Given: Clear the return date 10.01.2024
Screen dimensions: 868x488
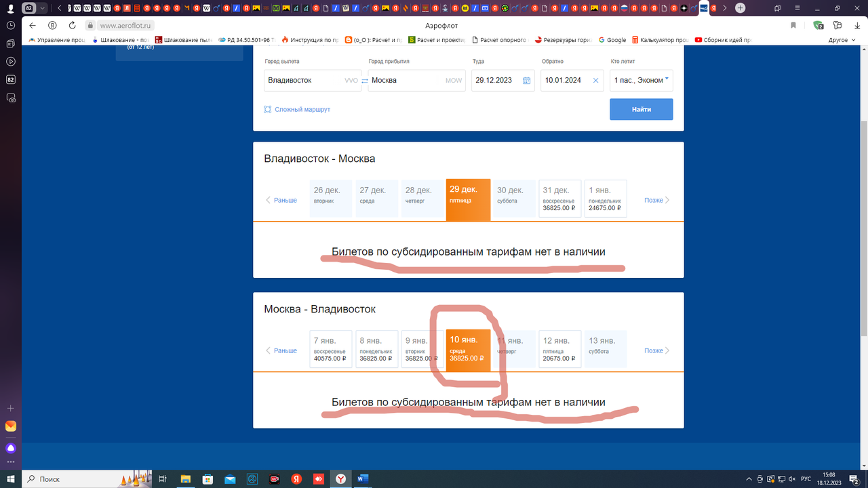Looking at the screenshot, I should point(595,81).
